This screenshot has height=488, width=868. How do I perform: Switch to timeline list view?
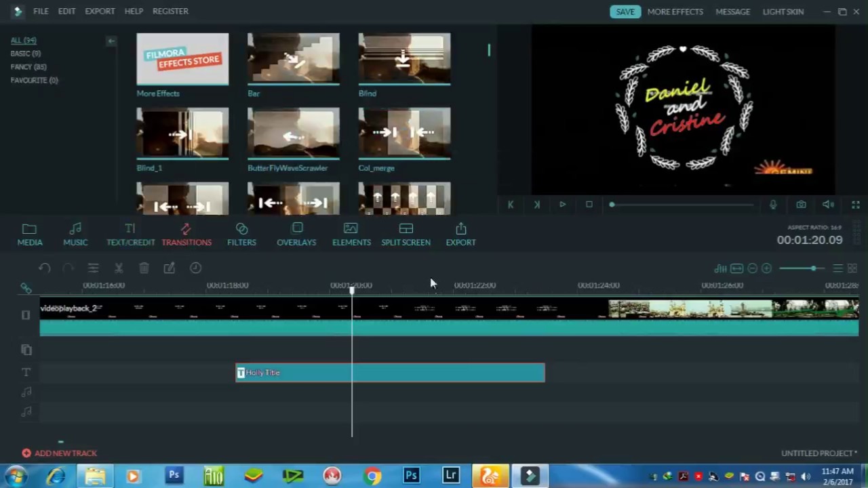pyautogui.click(x=838, y=268)
